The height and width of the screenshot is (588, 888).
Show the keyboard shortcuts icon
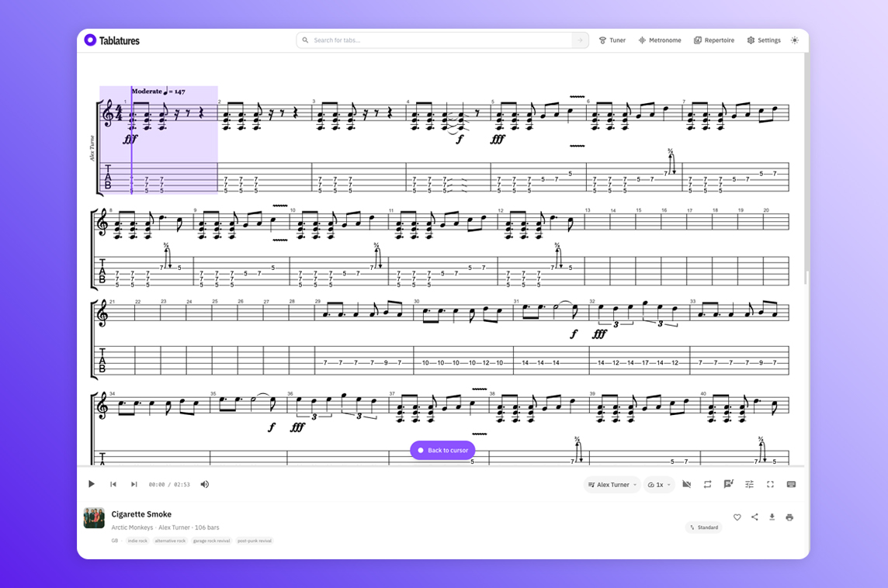click(x=791, y=484)
